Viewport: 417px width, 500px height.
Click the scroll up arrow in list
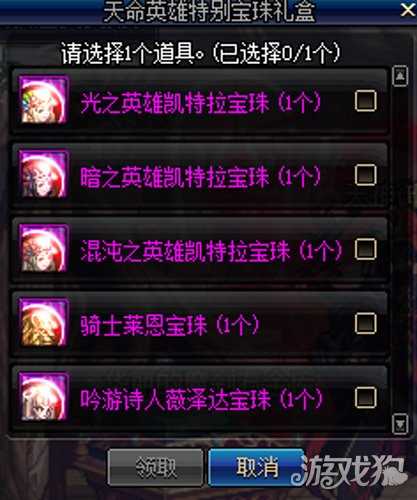(x=400, y=76)
